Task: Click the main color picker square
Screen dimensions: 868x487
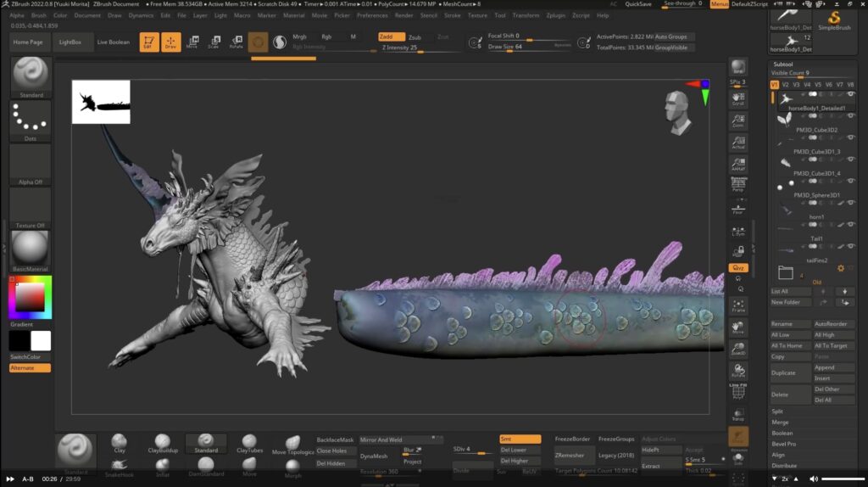Action: tap(30, 297)
